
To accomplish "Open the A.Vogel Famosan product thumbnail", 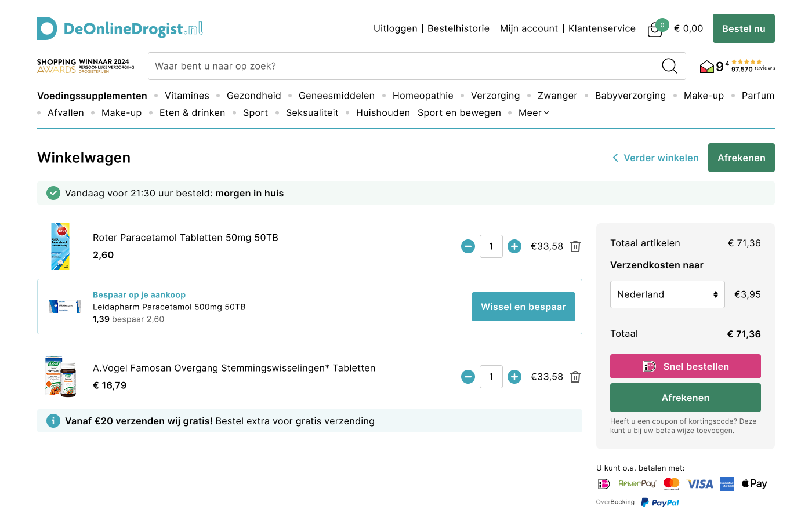I will (x=61, y=377).
